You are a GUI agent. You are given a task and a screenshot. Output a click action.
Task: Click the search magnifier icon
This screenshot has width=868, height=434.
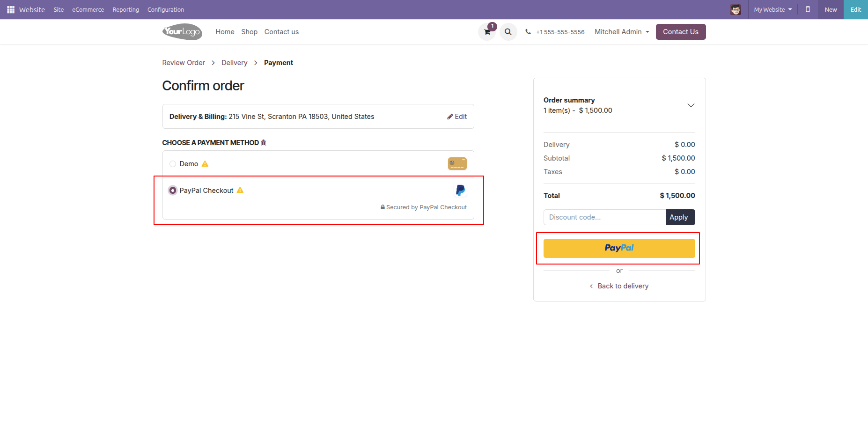508,32
